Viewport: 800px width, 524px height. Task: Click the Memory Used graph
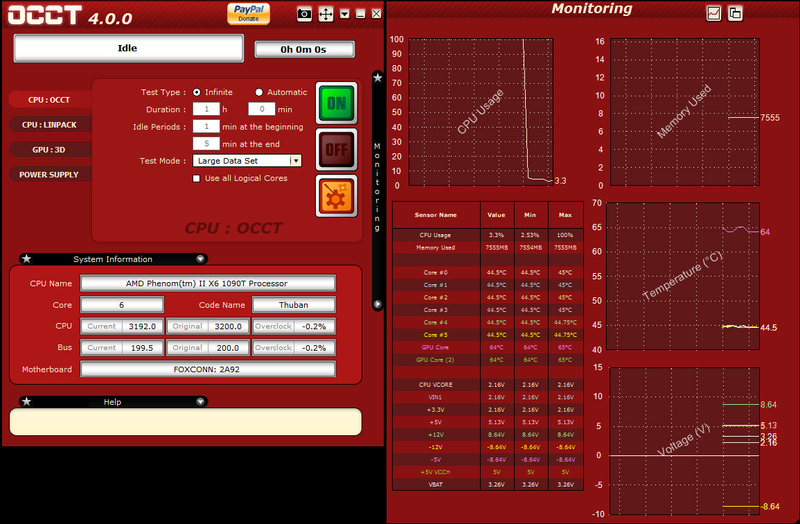[685, 112]
